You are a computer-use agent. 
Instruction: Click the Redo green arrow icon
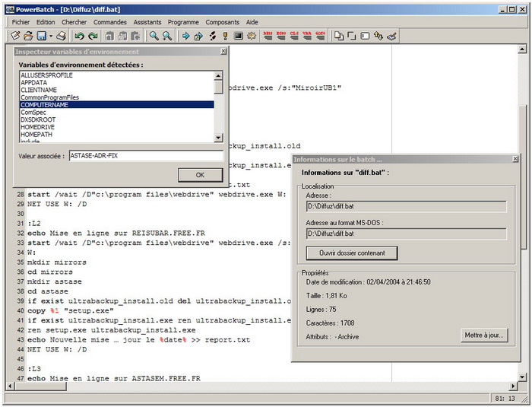93,36
